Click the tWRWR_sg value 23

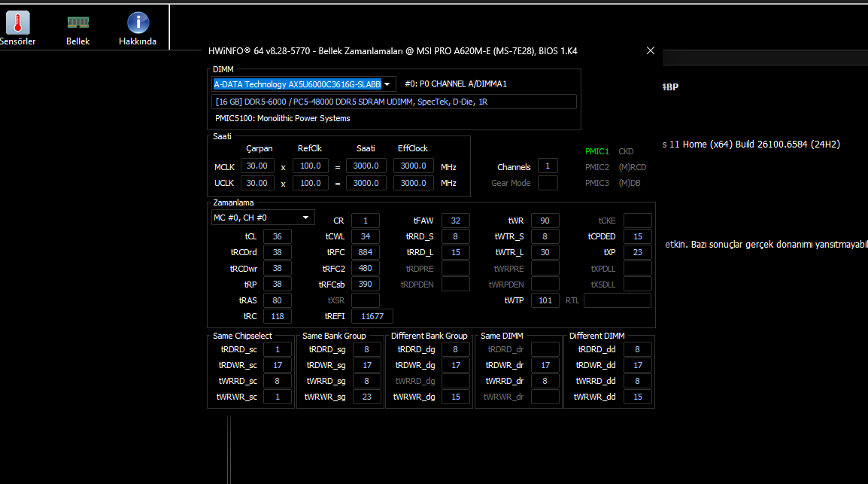[366, 397]
